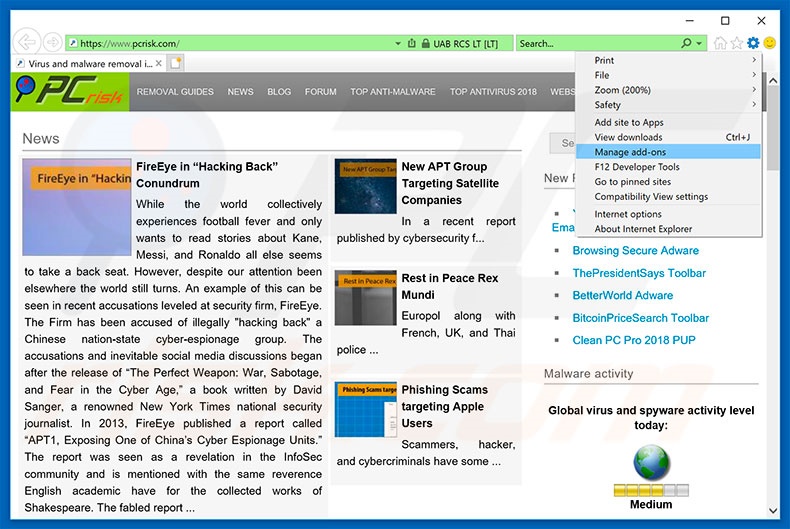Open Browsing Secure Adware link
The height and width of the screenshot is (529, 790).
point(635,250)
